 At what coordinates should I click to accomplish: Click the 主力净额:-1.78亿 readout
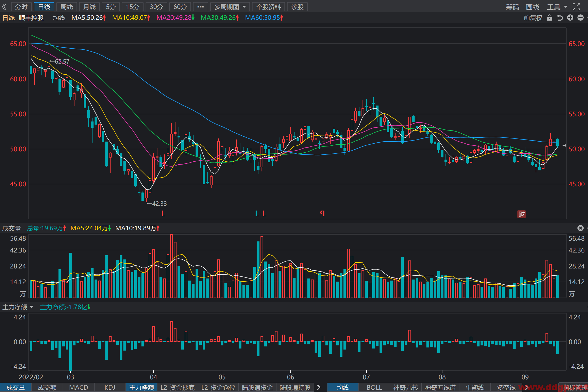(65, 307)
